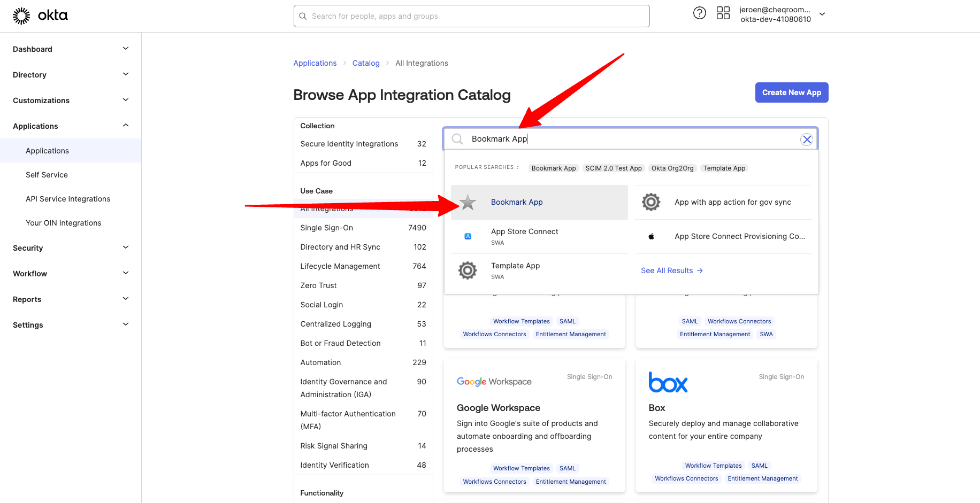Viewport: 980px width, 503px height.
Task: Click the top people and apps search field
Action: [x=471, y=16]
